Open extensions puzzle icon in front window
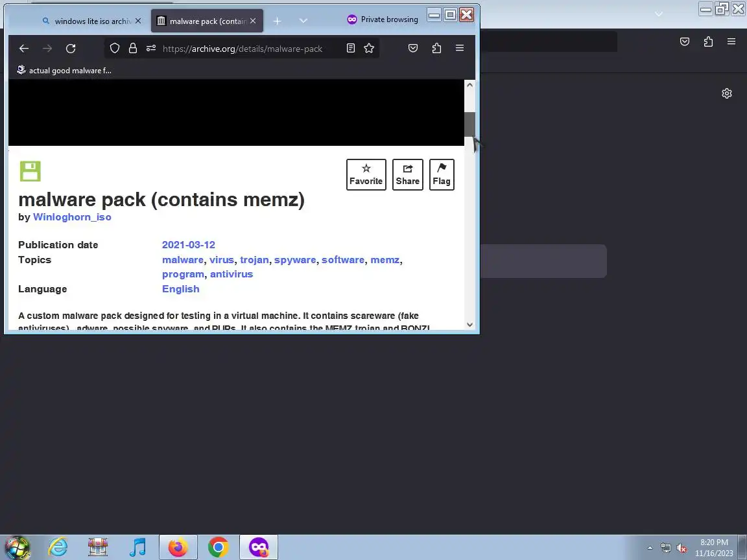Viewport: 747px width, 560px height. [436, 48]
